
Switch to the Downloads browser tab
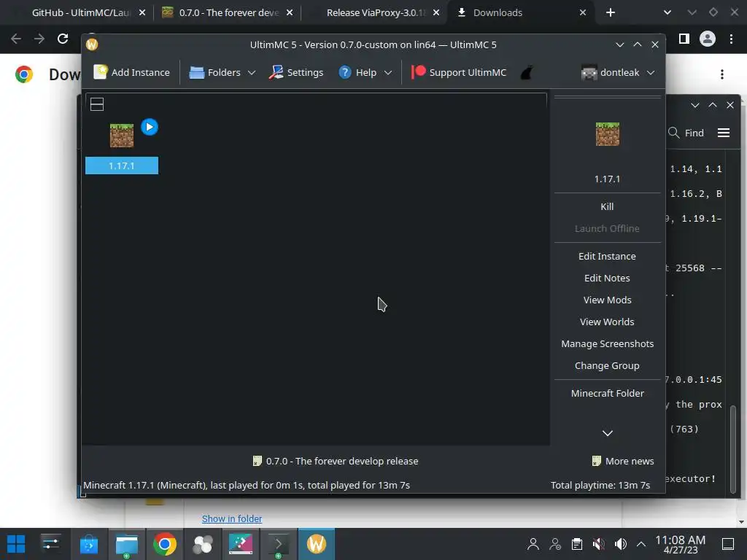[x=498, y=13]
